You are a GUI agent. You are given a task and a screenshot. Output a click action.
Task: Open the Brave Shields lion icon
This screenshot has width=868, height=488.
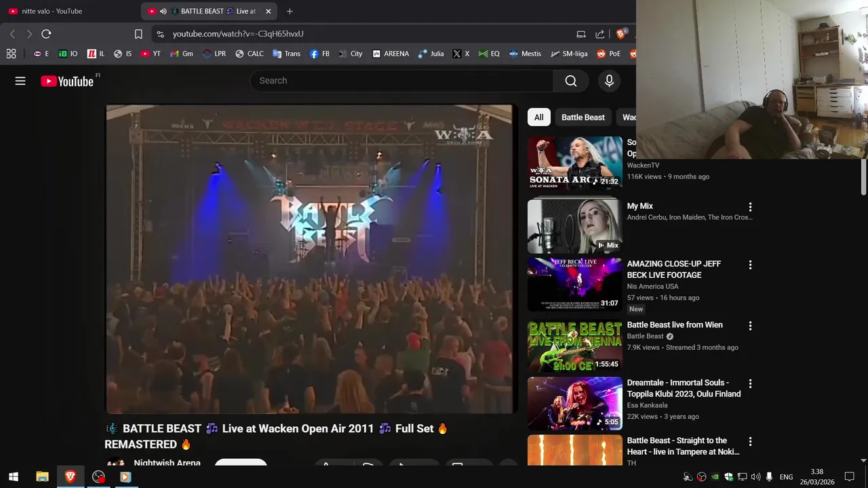tap(621, 34)
